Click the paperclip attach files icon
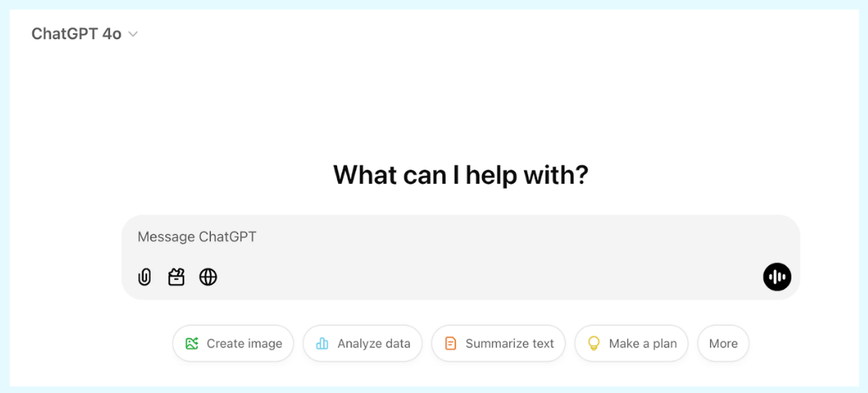The height and width of the screenshot is (393, 868). (x=145, y=277)
